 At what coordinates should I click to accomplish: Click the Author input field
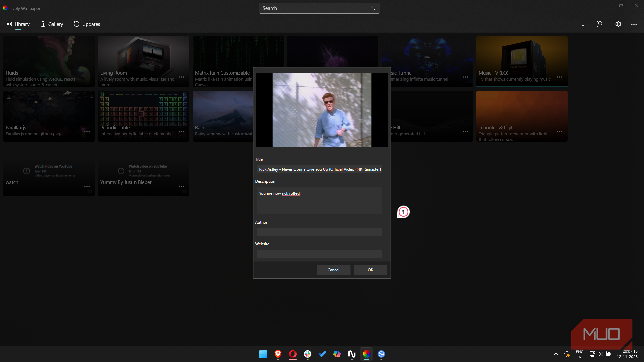point(319,232)
